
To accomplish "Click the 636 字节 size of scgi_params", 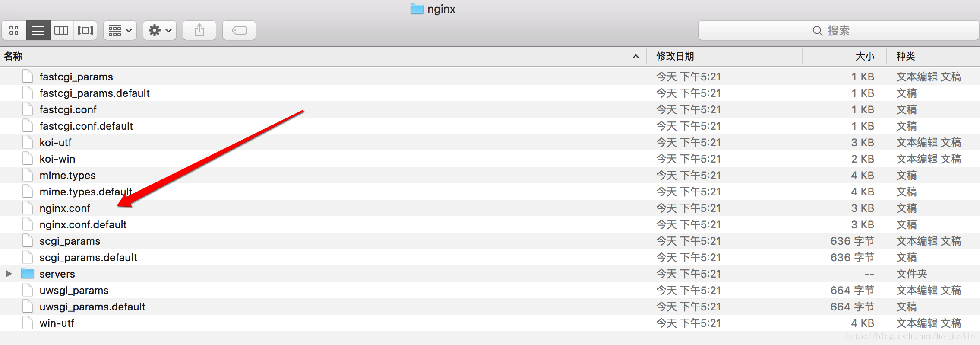I will pyautogui.click(x=852, y=241).
